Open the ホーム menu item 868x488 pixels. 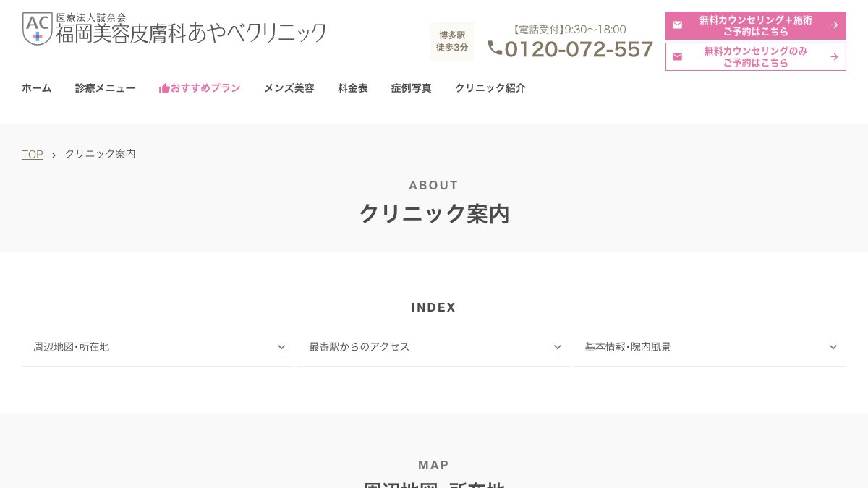pyautogui.click(x=36, y=88)
